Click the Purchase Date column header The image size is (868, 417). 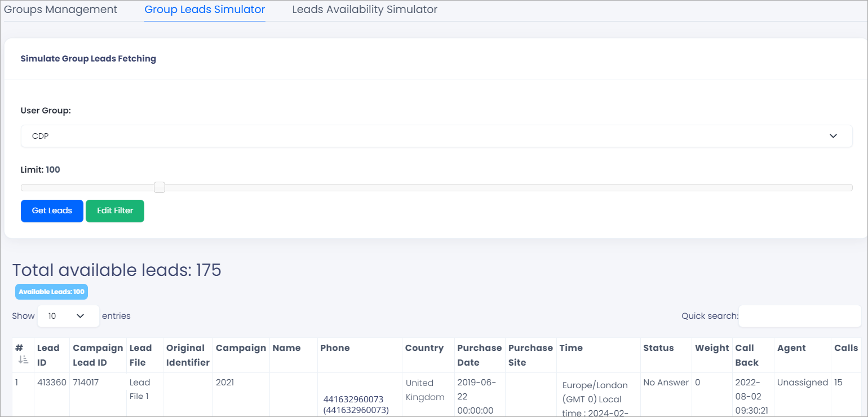pyautogui.click(x=479, y=355)
